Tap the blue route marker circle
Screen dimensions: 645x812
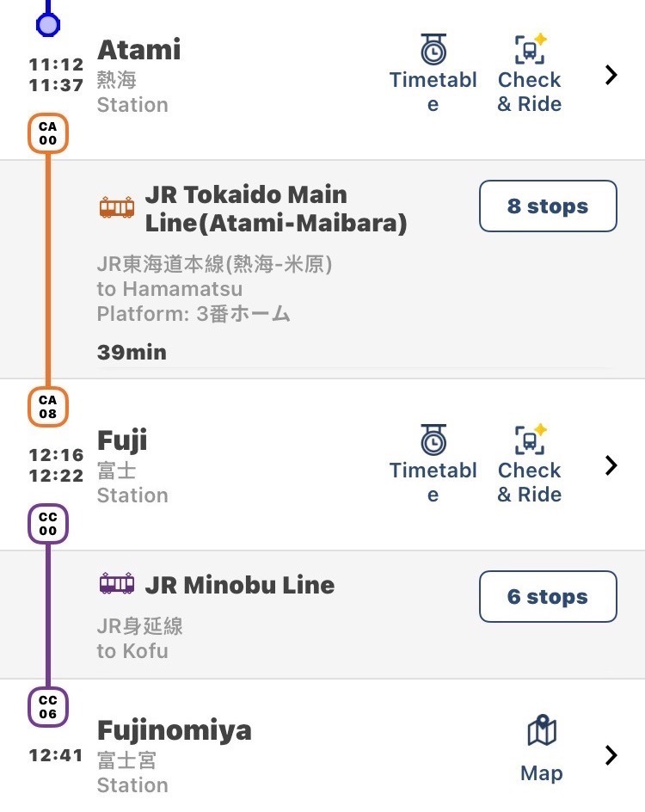(48, 24)
